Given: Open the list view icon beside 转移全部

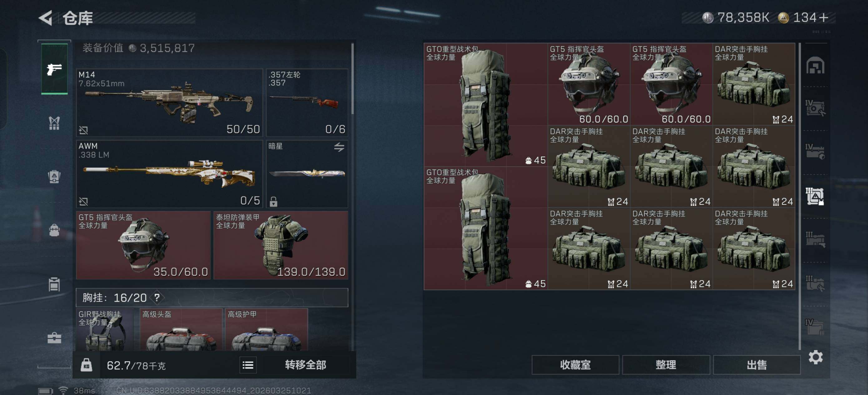Looking at the screenshot, I should point(248,365).
